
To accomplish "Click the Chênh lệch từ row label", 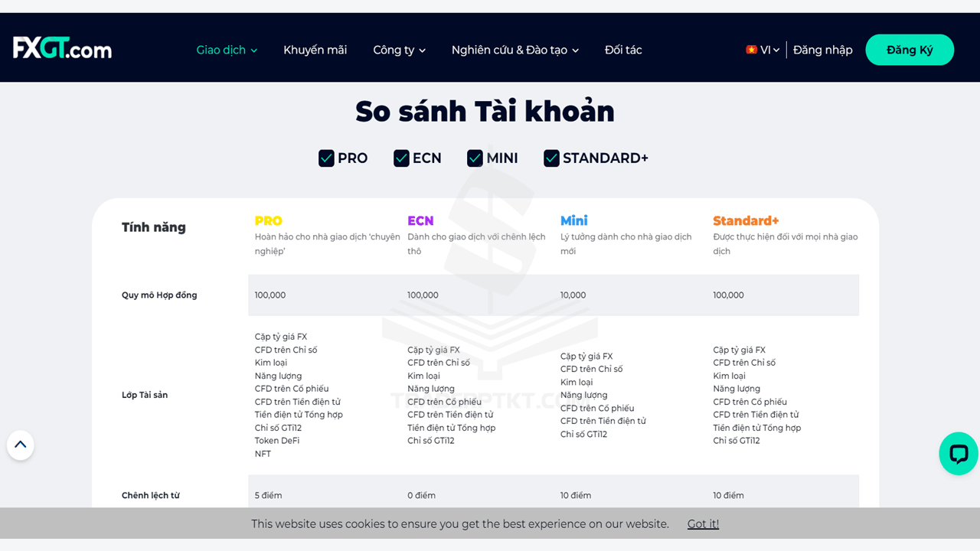I will point(151,496).
